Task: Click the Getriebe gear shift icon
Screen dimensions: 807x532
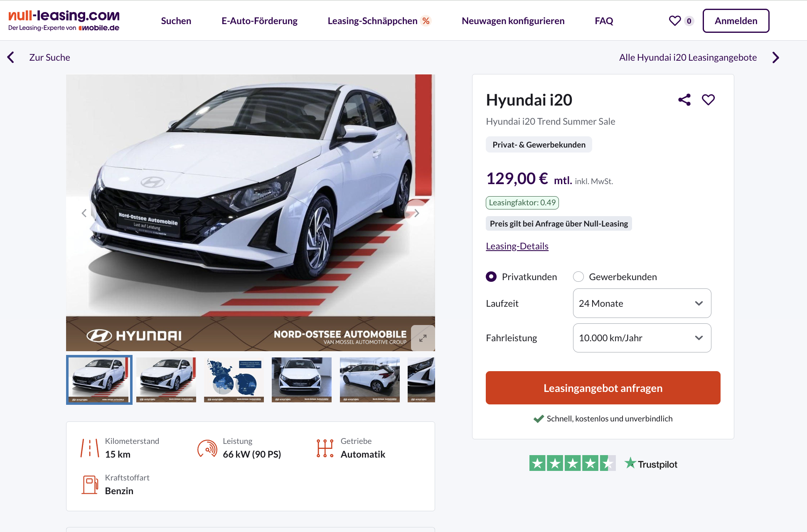Action: coord(325,448)
